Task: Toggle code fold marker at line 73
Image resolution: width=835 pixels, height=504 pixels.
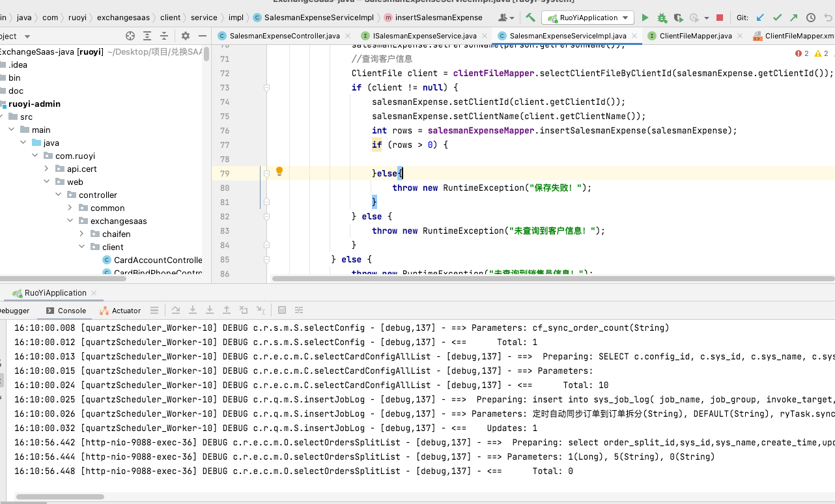Action: point(266,87)
